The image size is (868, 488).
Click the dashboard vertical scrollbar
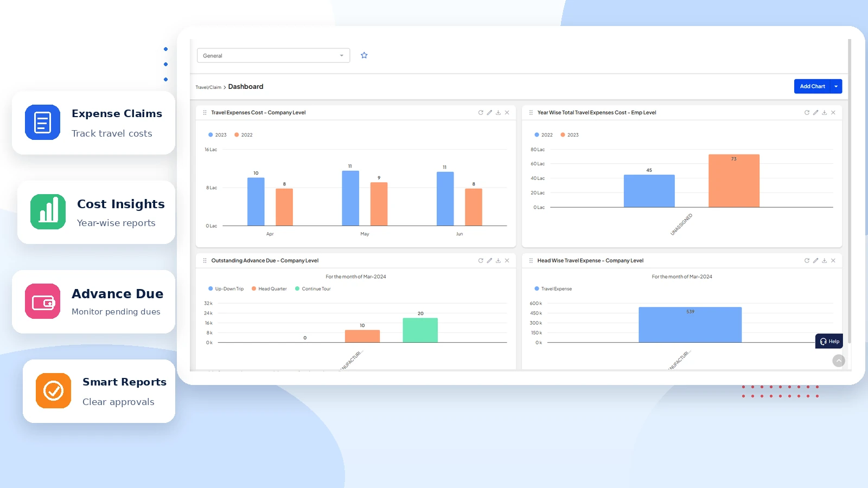click(849, 190)
